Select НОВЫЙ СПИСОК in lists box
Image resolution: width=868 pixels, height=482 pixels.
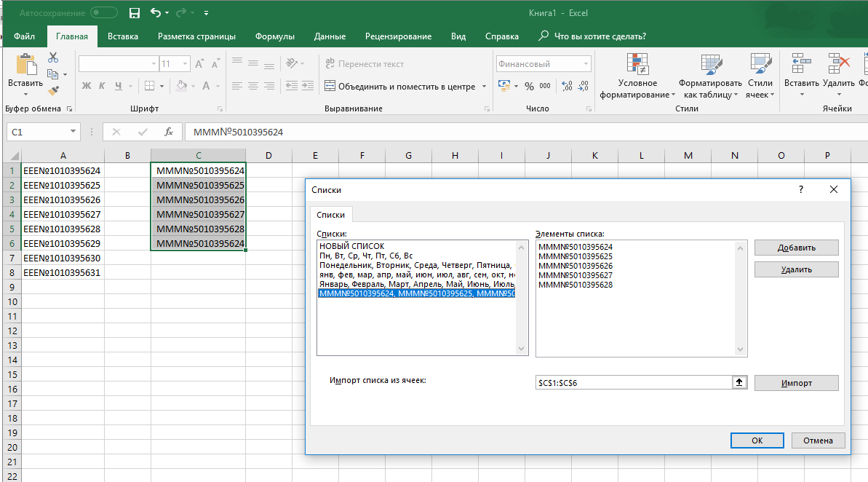point(351,246)
